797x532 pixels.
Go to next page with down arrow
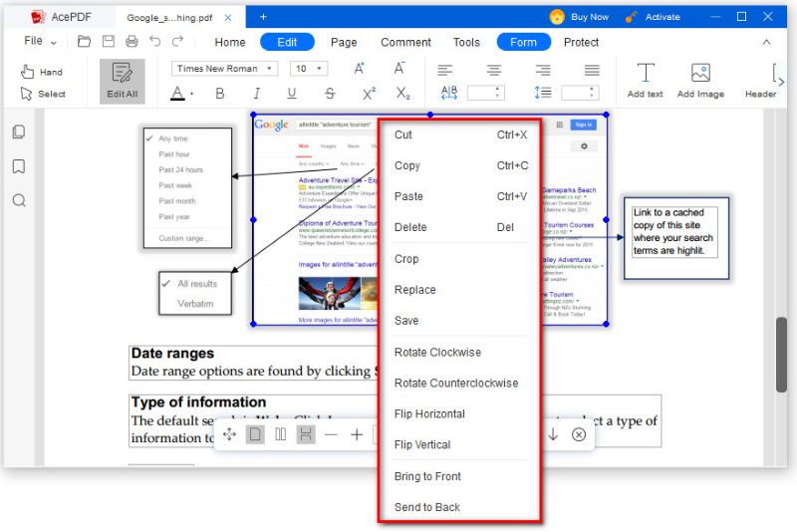(553, 434)
